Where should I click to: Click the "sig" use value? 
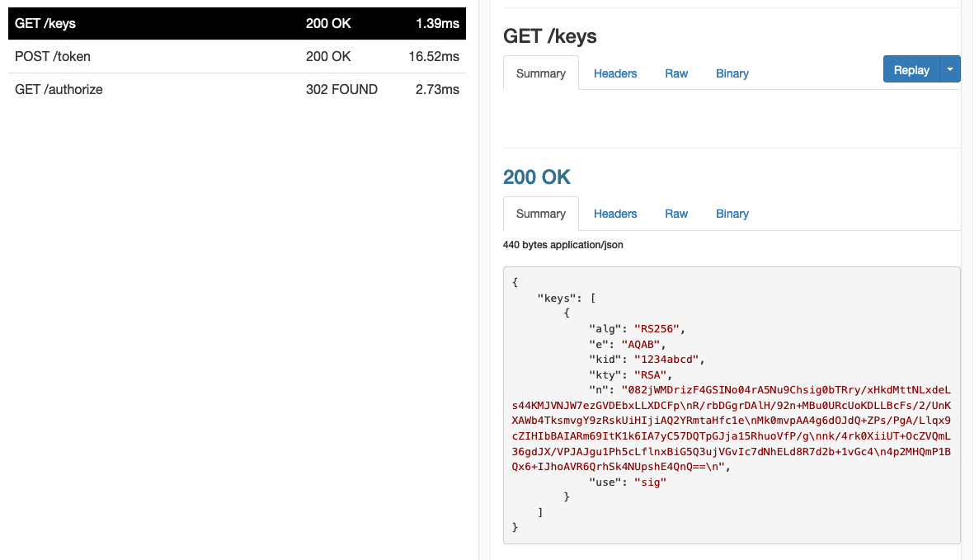650,482
